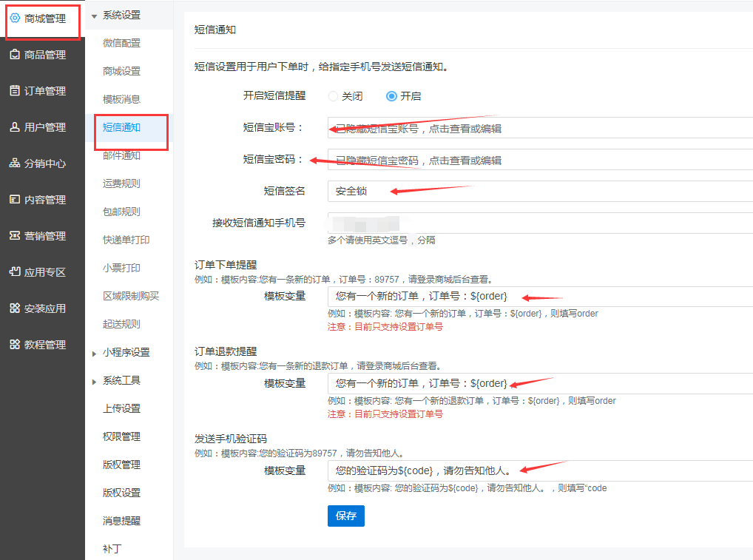Click the 短信签名 input field
The height and width of the screenshot is (560, 753).
pos(540,191)
